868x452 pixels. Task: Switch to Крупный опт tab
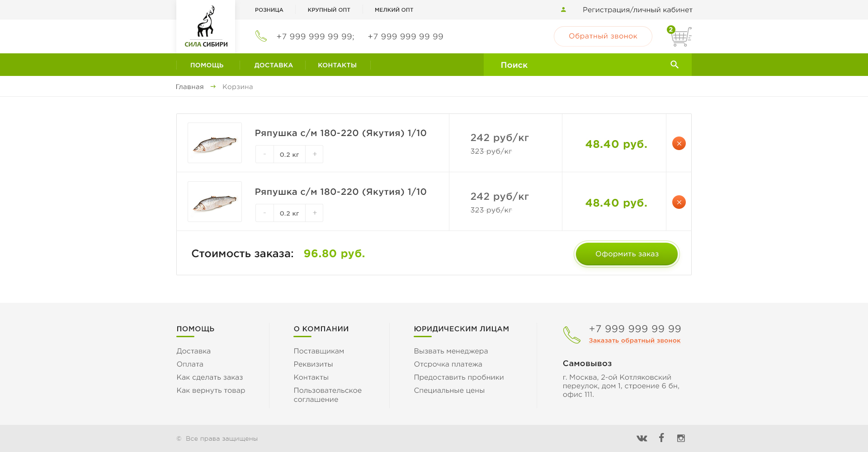(329, 9)
